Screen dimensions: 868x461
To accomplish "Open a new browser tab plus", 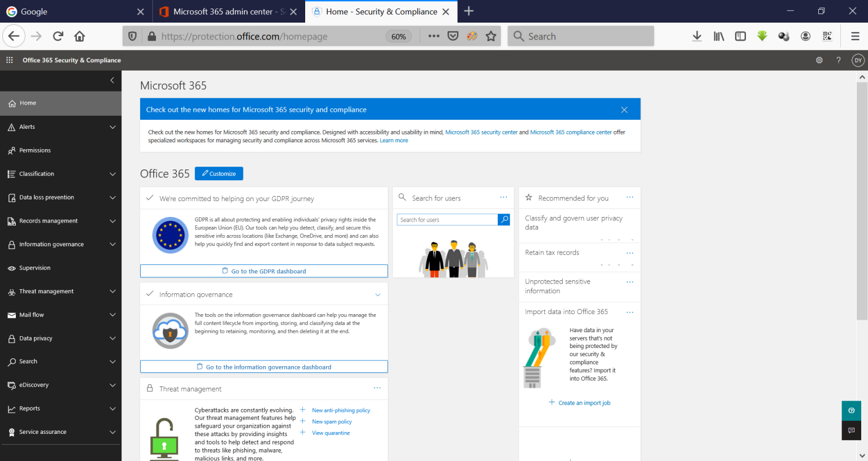I will [468, 11].
